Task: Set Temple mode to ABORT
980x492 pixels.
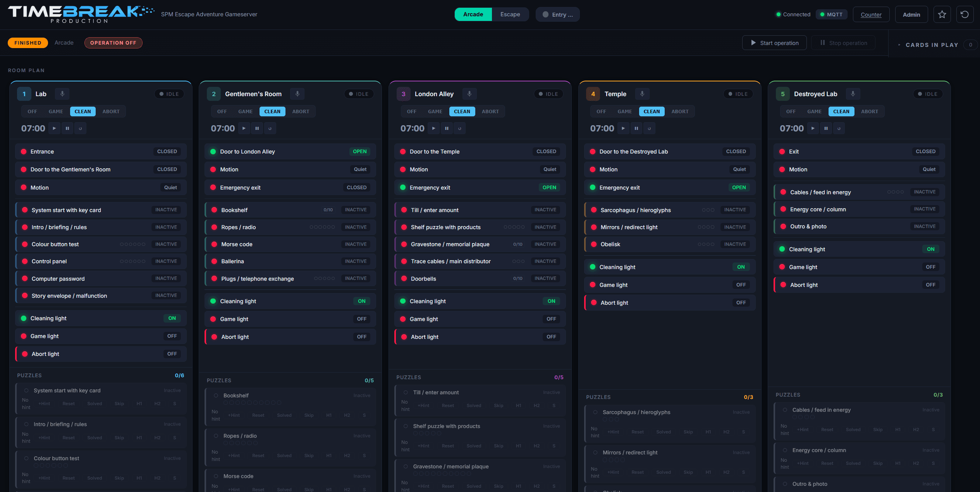Action: click(680, 112)
